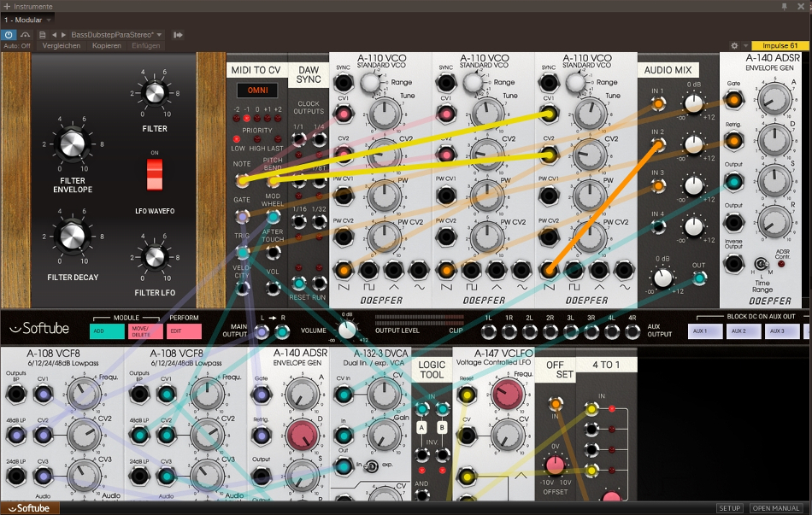Click the FILTER ENVELOPE knob
Image resolution: width=812 pixels, height=515 pixels.
73,144
